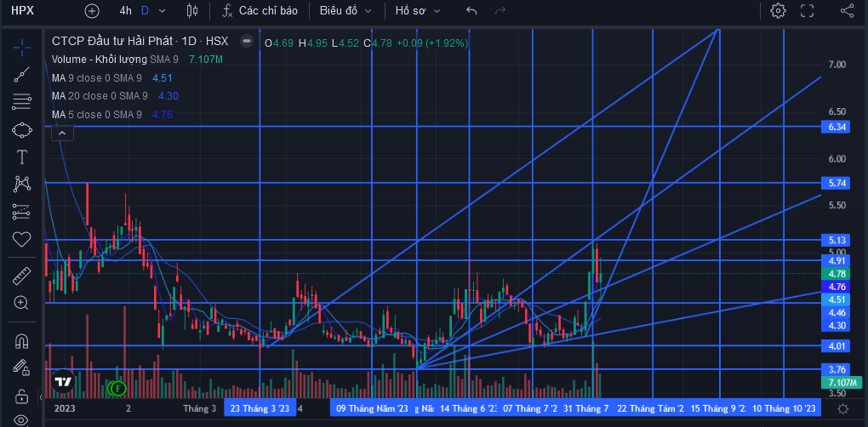This screenshot has width=868, height=427.
Task: Select the MA 9 close indicator label
Action: pos(97,78)
